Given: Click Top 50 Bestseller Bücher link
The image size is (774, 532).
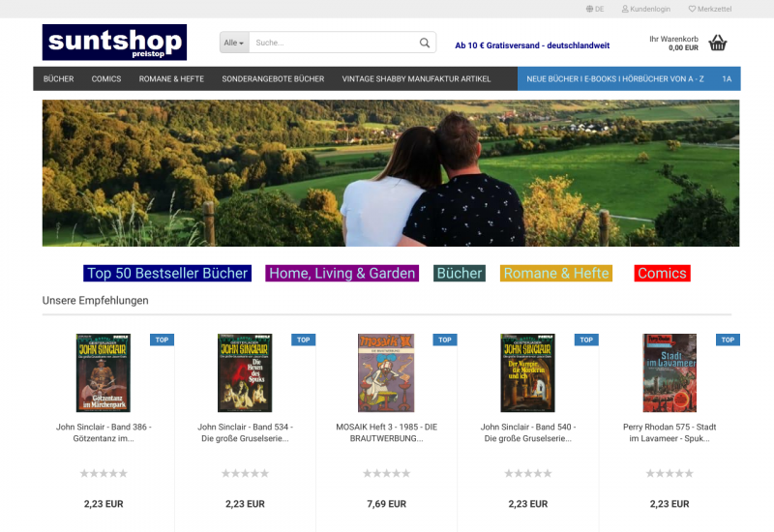Looking at the screenshot, I should 167,274.
